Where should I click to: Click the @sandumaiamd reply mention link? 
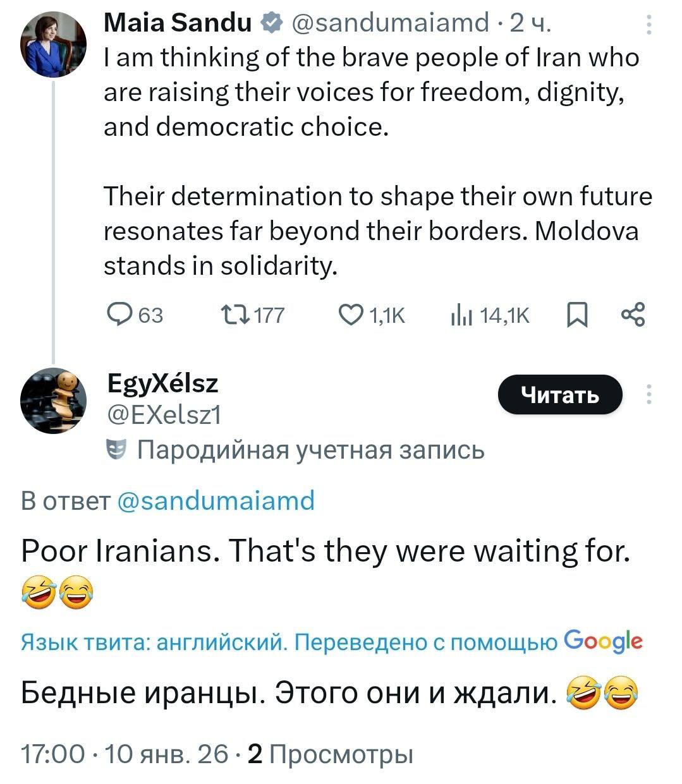216,501
